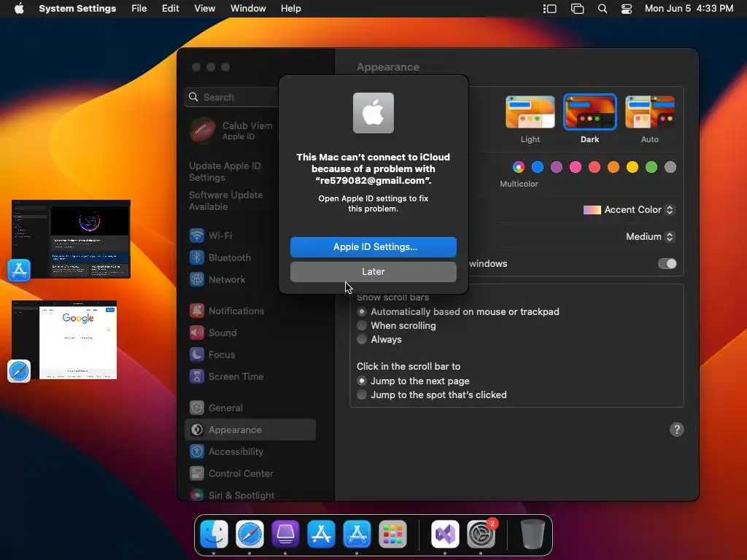Viewport: 747px width, 560px height.
Task: Open Finder from the Dock
Action: (x=214, y=534)
